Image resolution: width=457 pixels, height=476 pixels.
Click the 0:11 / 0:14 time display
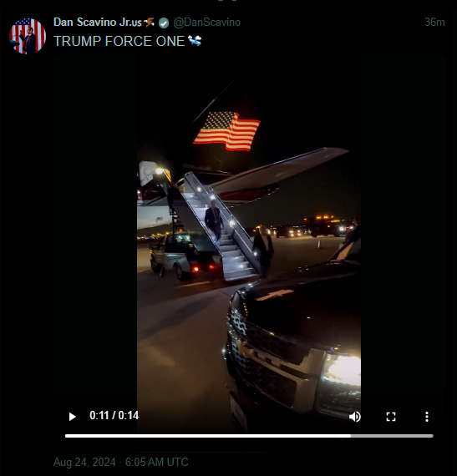[114, 415]
